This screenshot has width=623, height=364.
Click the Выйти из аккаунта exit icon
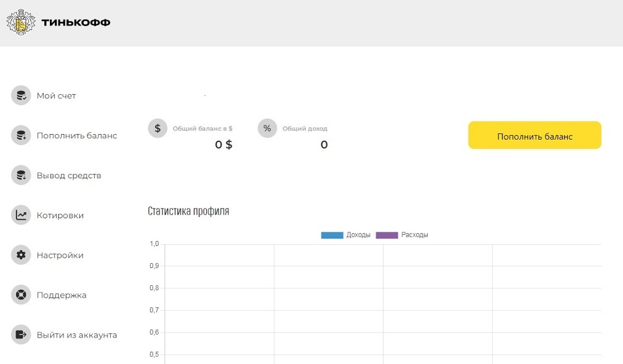pos(21,334)
